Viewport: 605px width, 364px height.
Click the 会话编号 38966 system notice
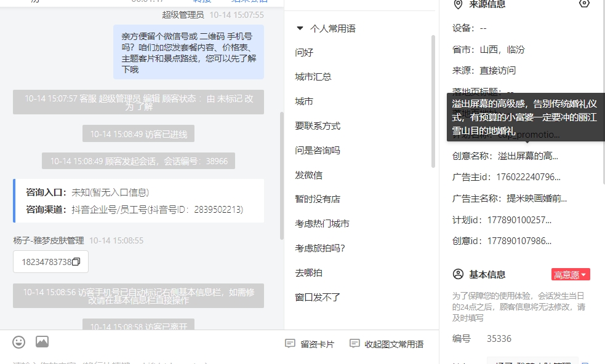138,161
